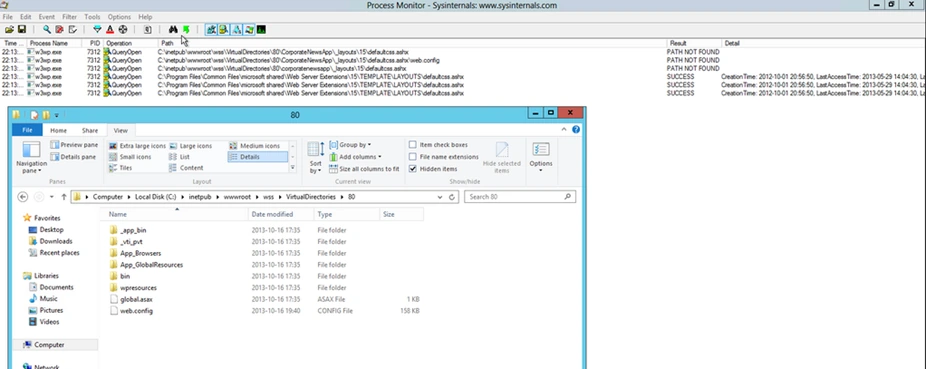Open the Filter funnel icon in Process Monitor
Image resolution: width=926 pixels, height=369 pixels.
click(97, 30)
